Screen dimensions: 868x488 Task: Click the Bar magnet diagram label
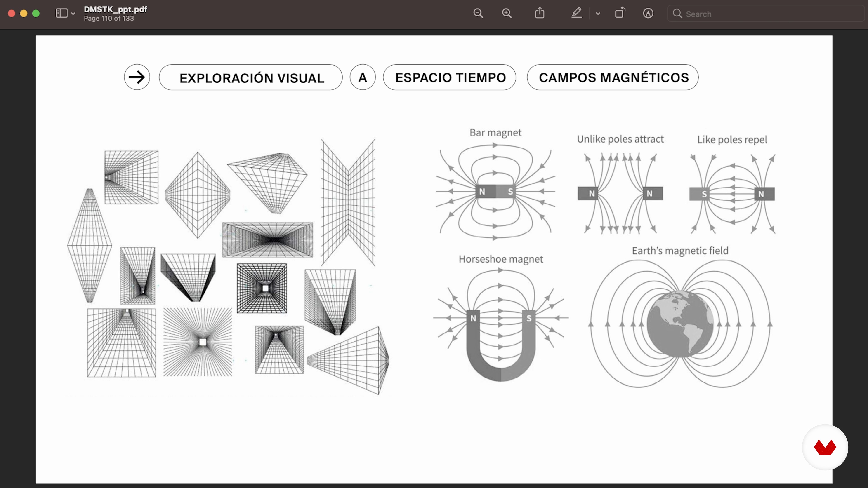tap(495, 133)
